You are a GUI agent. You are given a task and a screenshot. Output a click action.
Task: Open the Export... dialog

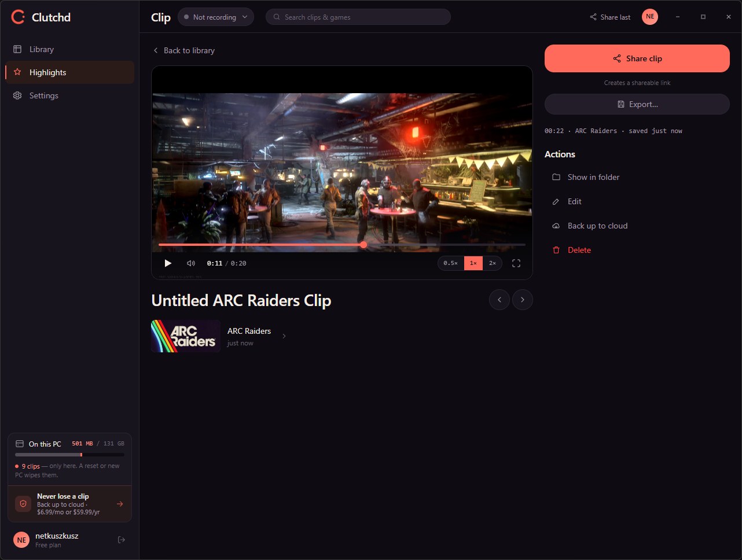(637, 104)
